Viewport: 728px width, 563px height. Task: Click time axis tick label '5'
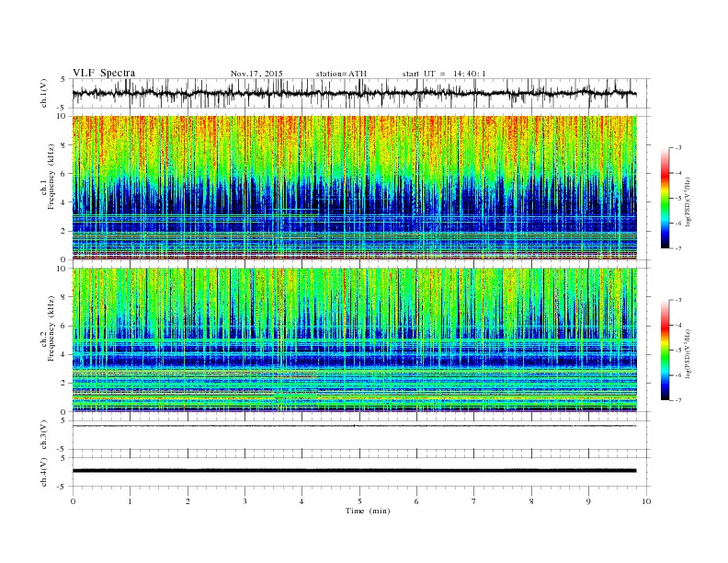coord(359,501)
